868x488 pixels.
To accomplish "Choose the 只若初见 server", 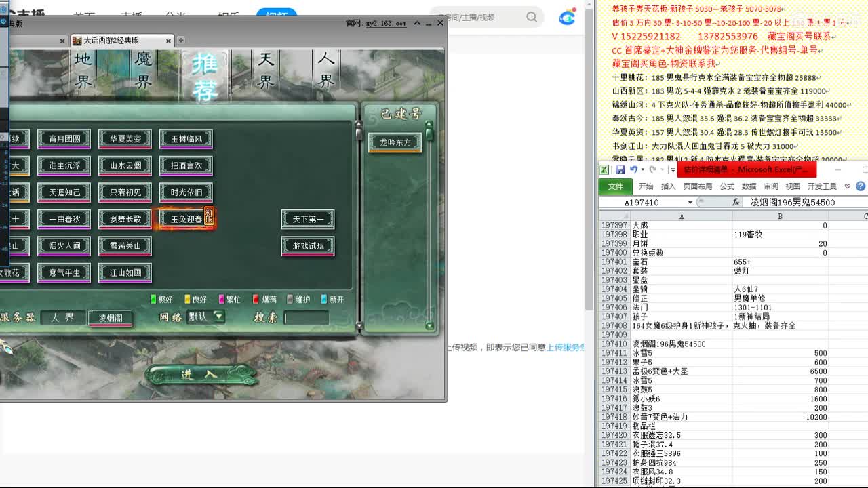I will click(125, 192).
